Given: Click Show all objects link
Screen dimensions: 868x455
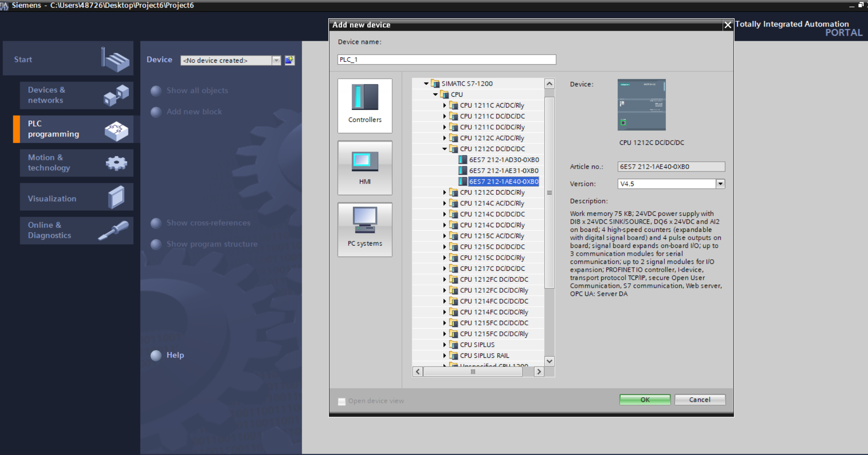Looking at the screenshot, I should pyautogui.click(x=197, y=91).
